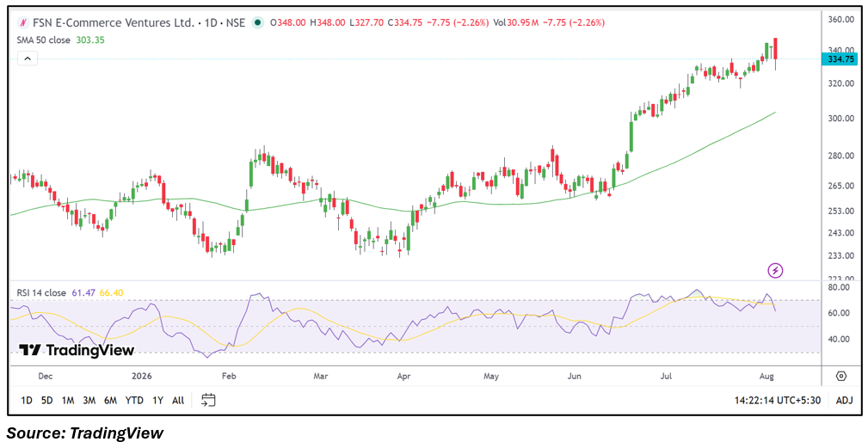
Task: Select the YTD time range
Action: pyautogui.click(x=134, y=401)
